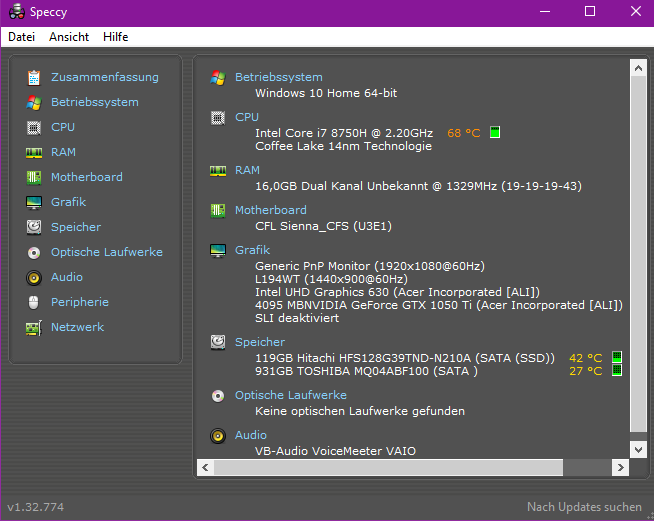Click the horizontal scrollbar left arrow
Image resolution: width=654 pixels, height=521 pixels.
[x=205, y=468]
